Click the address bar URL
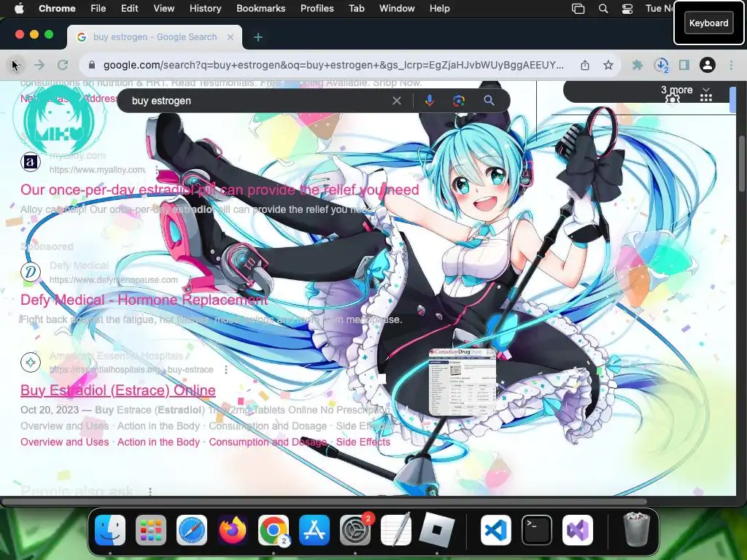The width and height of the screenshot is (747, 560). point(333,65)
